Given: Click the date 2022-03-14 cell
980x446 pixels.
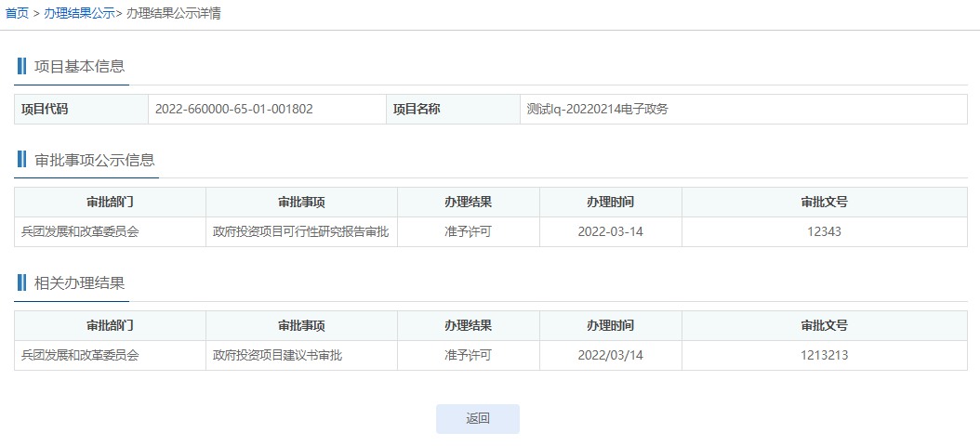Looking at the screenshot, I should click(610, 231).
